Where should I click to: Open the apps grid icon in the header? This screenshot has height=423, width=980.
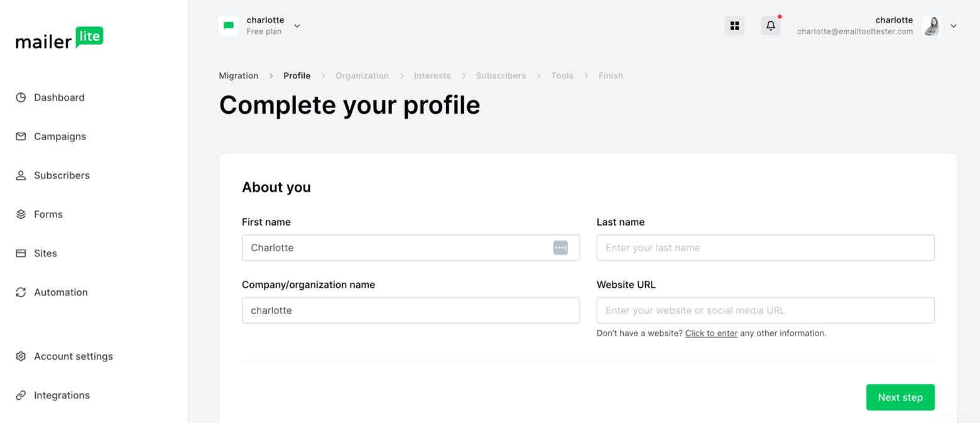pos(734,25)
